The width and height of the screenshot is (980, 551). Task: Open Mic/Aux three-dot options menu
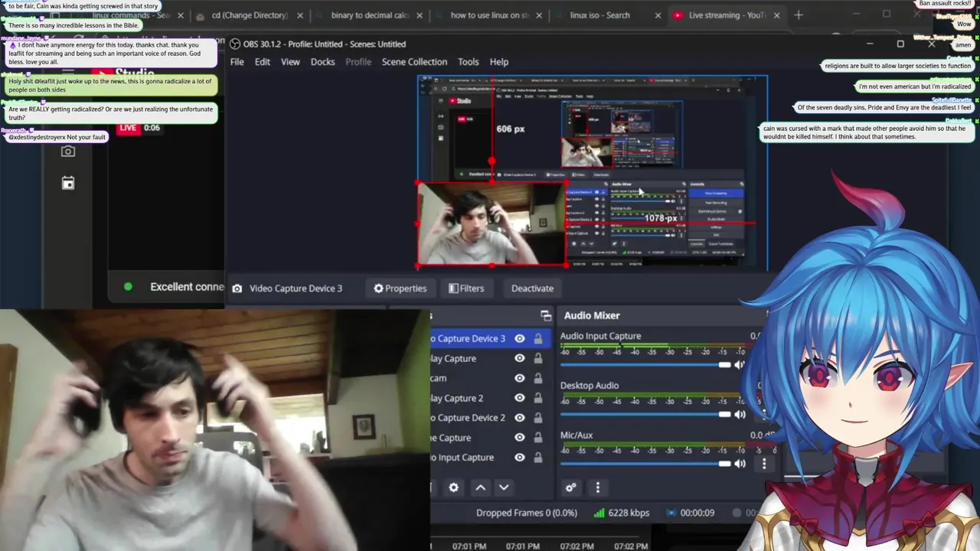point(763,464)
